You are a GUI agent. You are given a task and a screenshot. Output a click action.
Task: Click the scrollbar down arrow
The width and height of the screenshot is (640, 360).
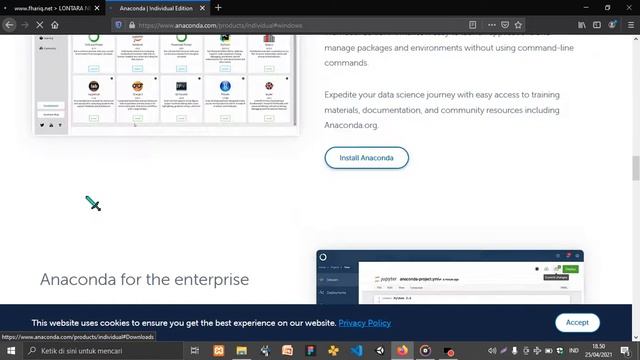[x=636, y=338]
